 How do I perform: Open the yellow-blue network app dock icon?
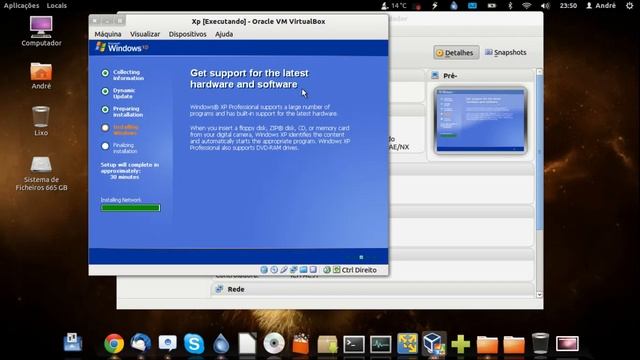(x=407, y=344)
